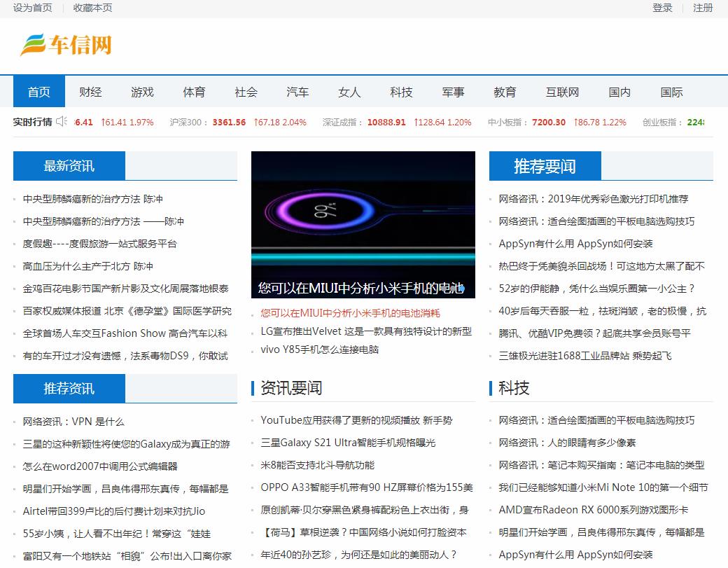Screen dimensions: 728x568
Task: Open the MIUI battery carousel image
Action: [363, 224]
